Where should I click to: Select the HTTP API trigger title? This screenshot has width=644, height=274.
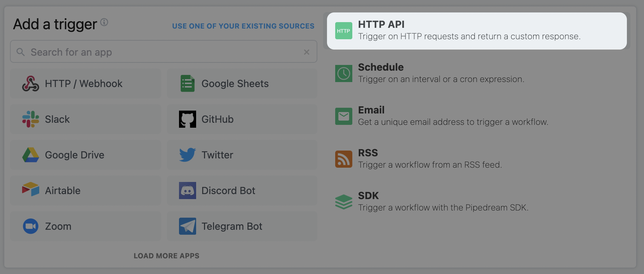tap(381, 24)
